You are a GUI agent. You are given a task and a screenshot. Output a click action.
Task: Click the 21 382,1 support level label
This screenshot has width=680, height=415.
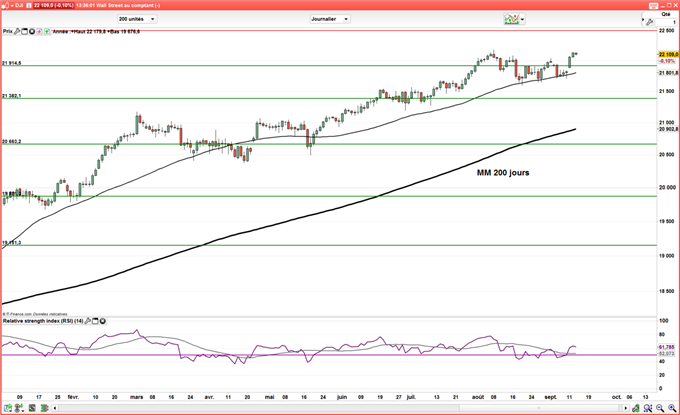12,96
